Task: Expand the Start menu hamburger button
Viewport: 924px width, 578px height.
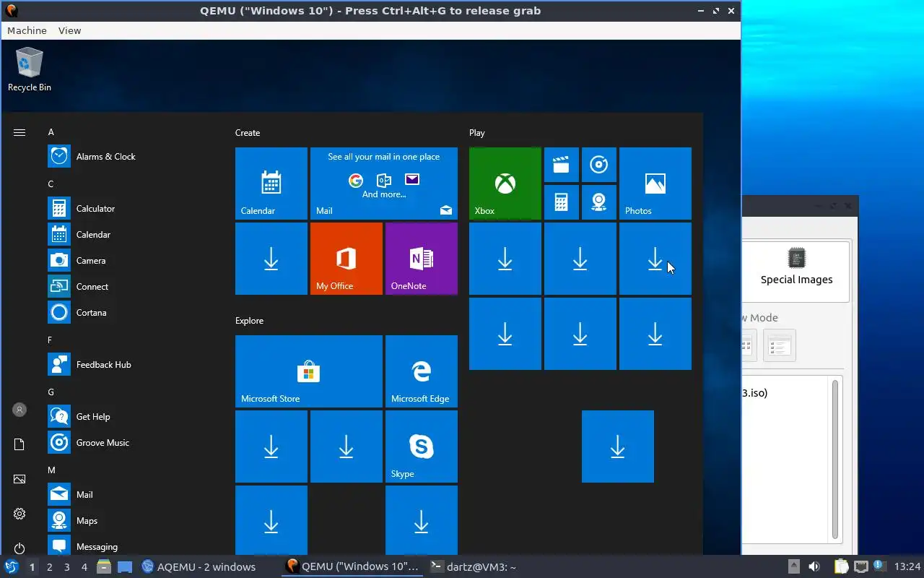Action: 19,132
